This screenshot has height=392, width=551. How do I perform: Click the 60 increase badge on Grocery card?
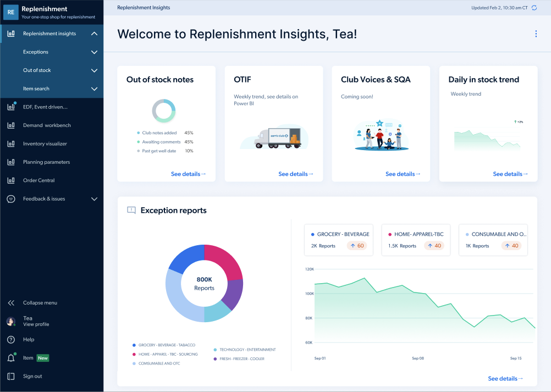(x=357, y=246)
